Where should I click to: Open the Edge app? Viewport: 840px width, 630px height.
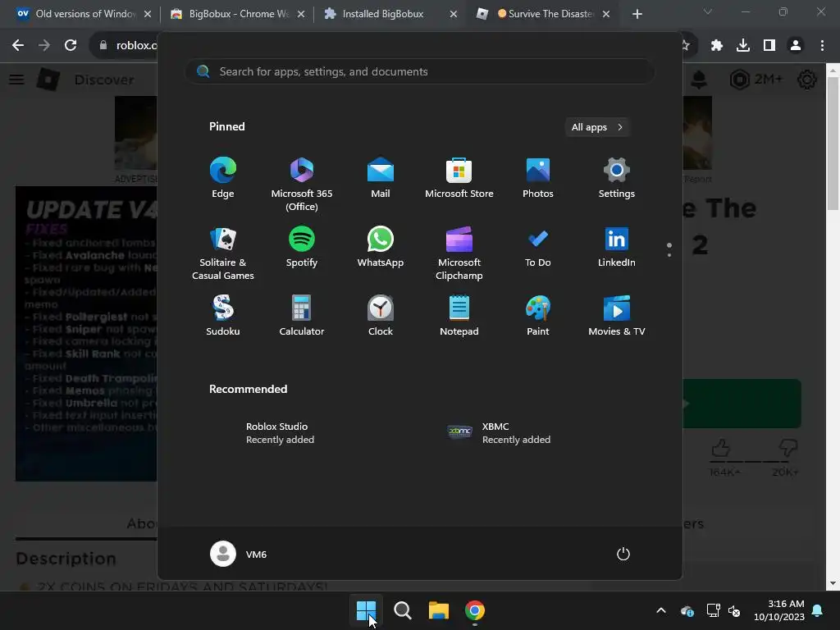[223, 178]
